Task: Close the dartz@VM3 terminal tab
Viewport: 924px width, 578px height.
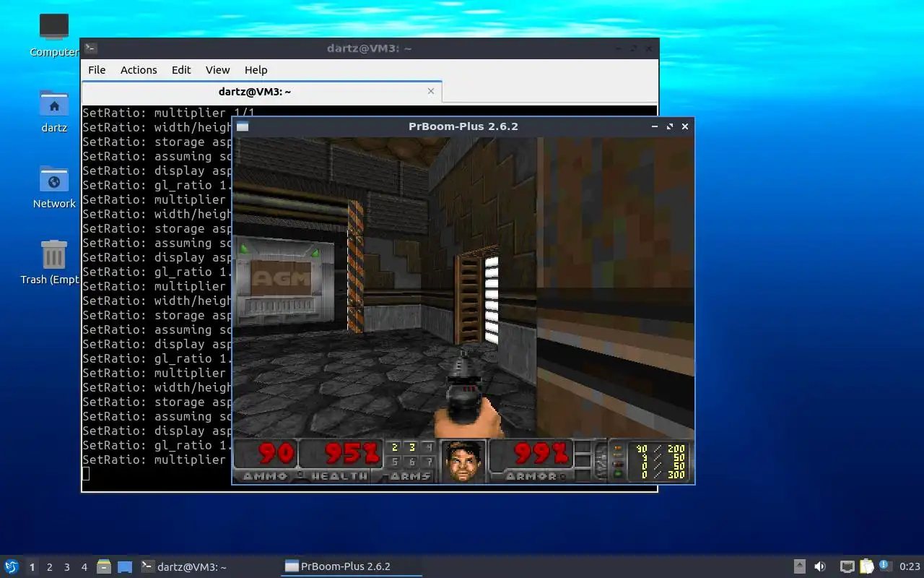Action: click(x=431, y=91)
